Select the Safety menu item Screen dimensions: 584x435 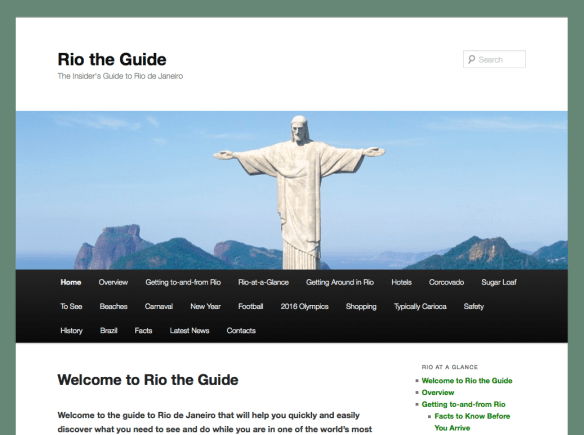point(473,307)
